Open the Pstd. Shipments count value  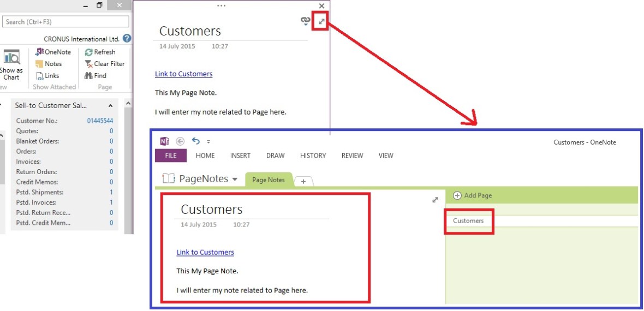[x=111, y=192]
